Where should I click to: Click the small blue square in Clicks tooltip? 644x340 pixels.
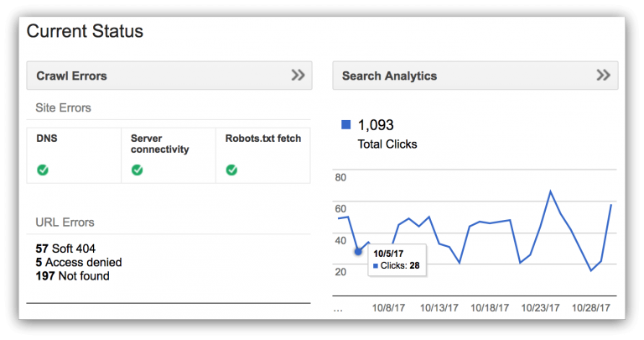tap(375, 266)
